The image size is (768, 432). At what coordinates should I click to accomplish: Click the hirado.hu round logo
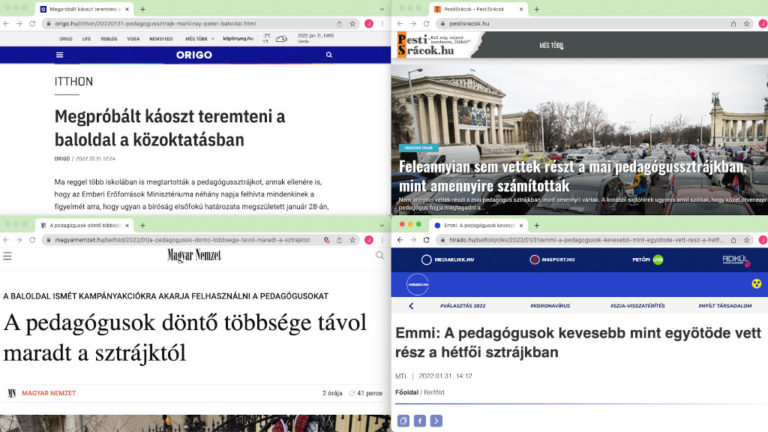pyautogui.click(x=417, y=284)
